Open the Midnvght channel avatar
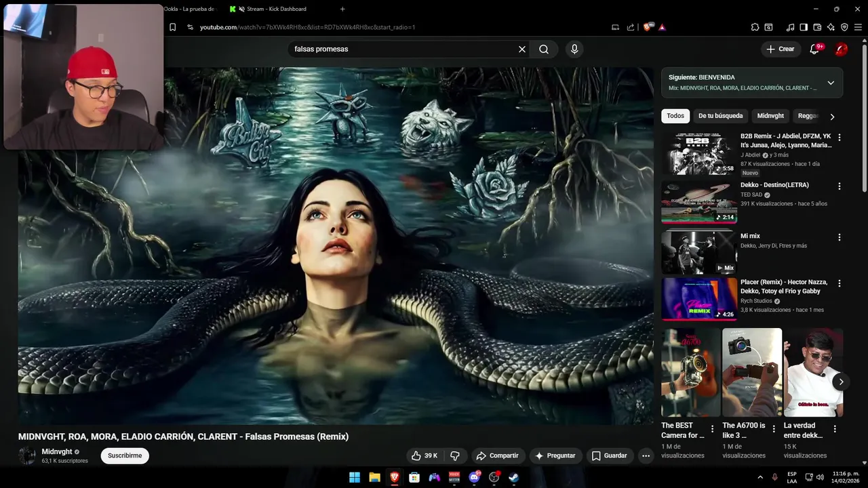Screen dimensions: 868x488 pos(27,455)
